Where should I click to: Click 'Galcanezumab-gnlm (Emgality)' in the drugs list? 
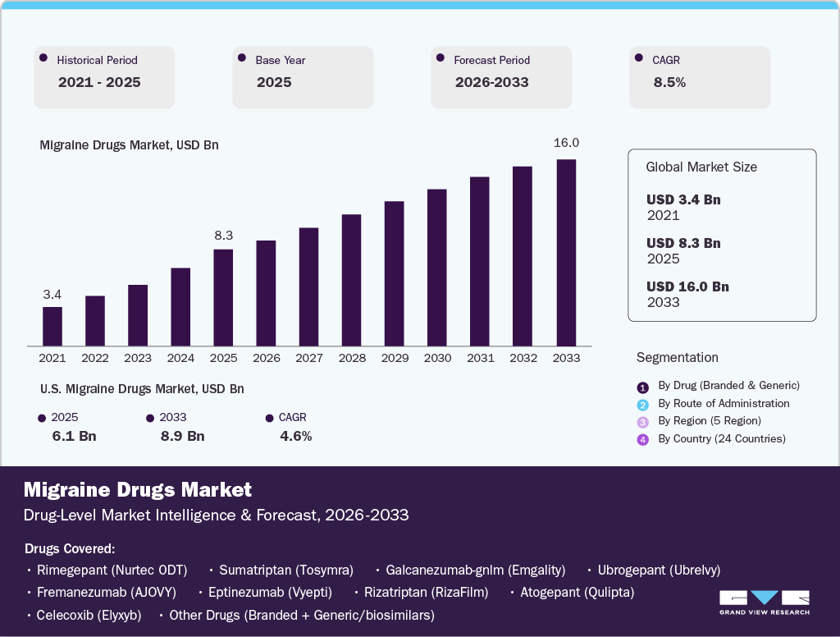pyautogui.click(x=476, y=570)
